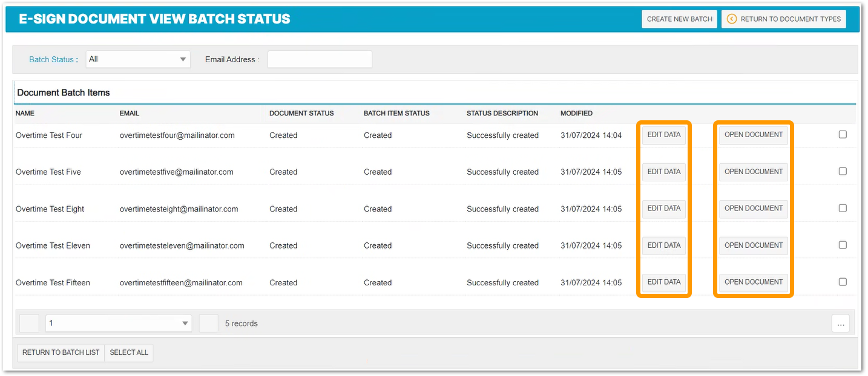Image resolution: width=868 pixels, height=376 pixels.
Task: Open document for Overtime Test Five
Action: click(754, 172)
